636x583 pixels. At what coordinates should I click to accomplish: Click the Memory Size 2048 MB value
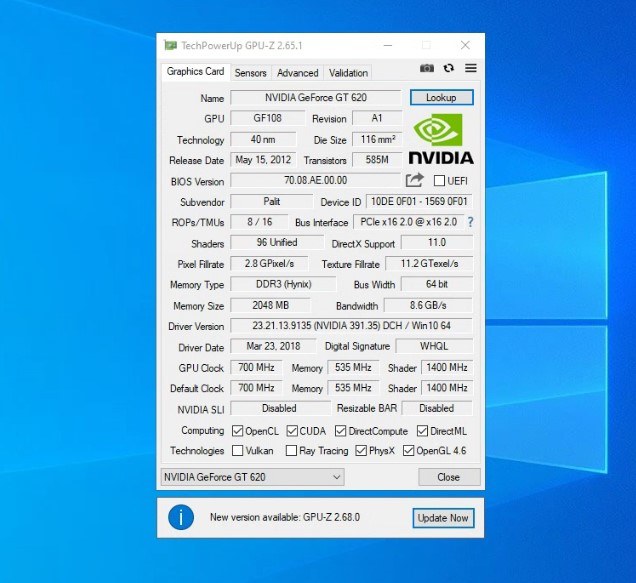click(270, 305)
